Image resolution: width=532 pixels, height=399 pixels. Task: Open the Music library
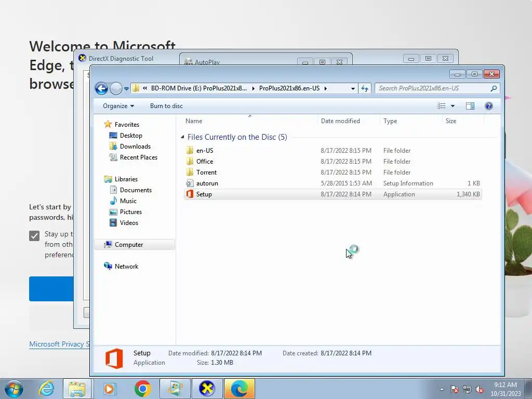point(128,201)
